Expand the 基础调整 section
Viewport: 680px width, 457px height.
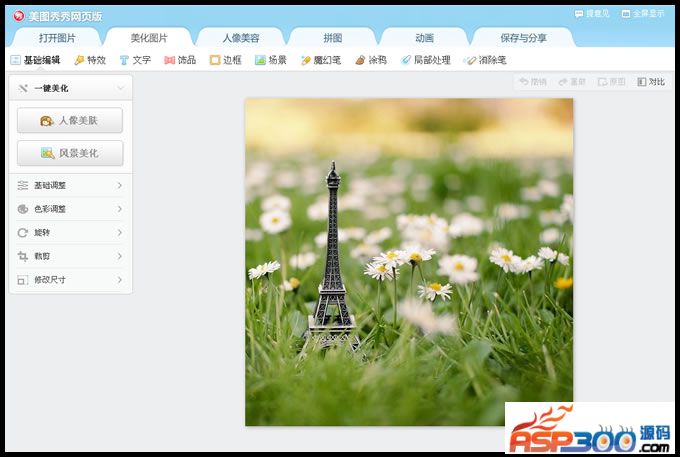click(71, 186)
